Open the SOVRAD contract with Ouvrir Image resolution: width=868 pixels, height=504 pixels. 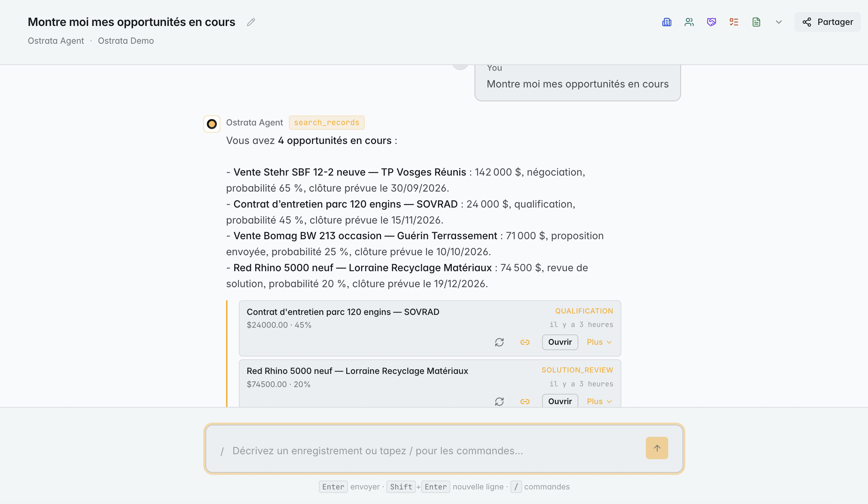(x=560, y=342)
